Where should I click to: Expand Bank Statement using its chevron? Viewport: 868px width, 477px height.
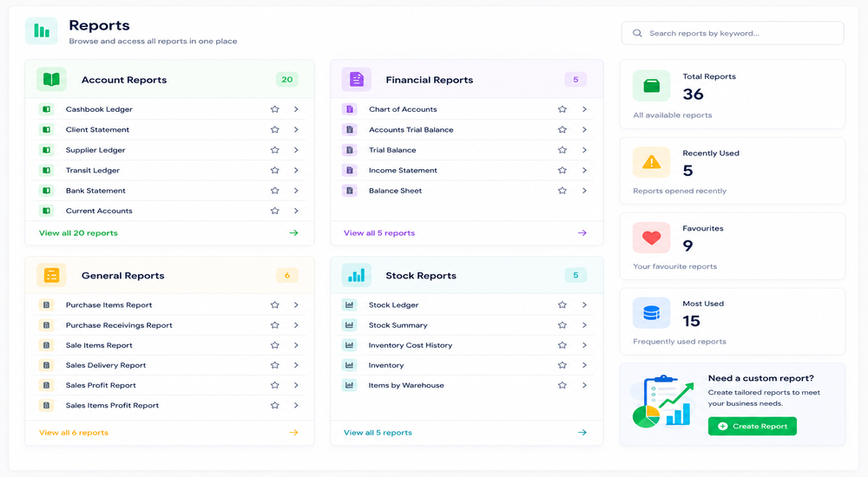(296, 190)
